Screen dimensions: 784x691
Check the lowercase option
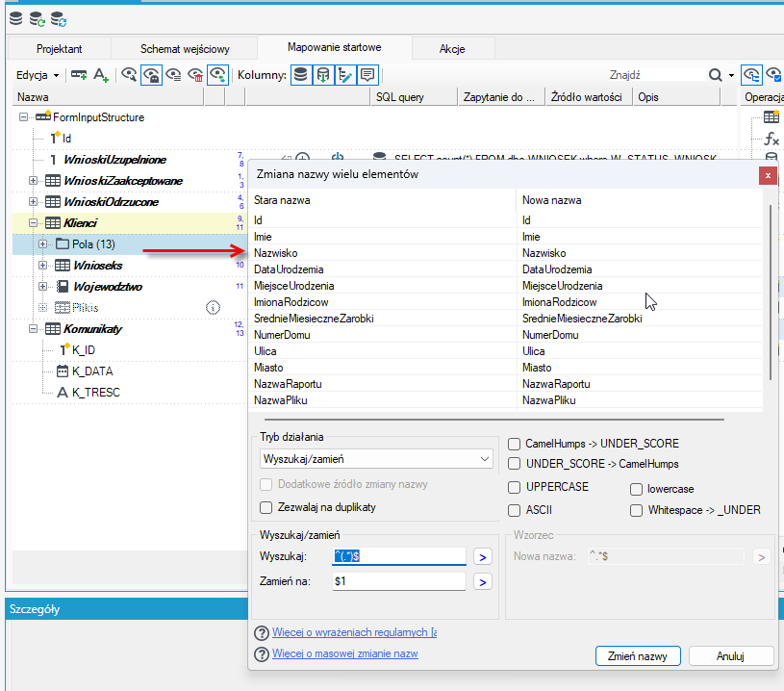coord(636,489)
